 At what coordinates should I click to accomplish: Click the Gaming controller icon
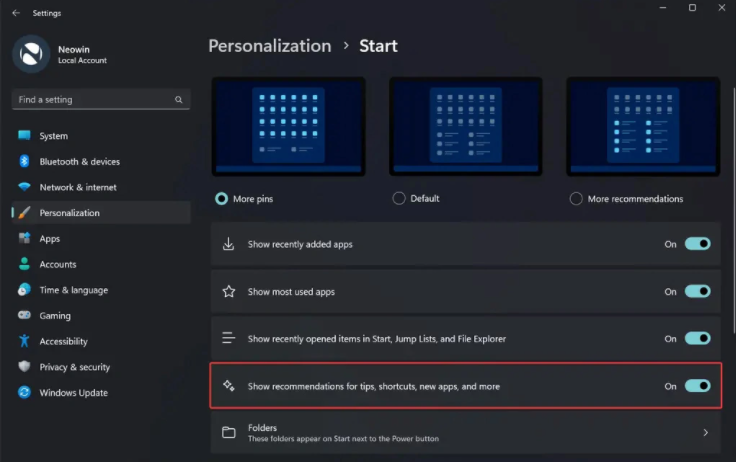tap(24, 316)
